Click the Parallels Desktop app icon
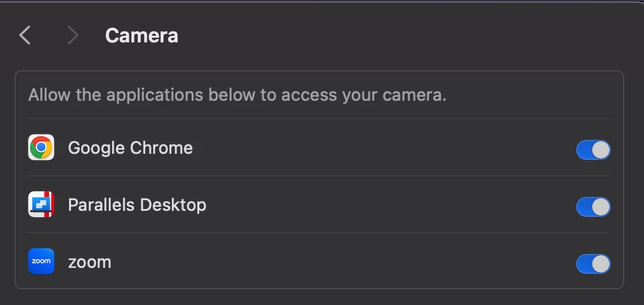 pyautogui.click(x=41, y=204)
